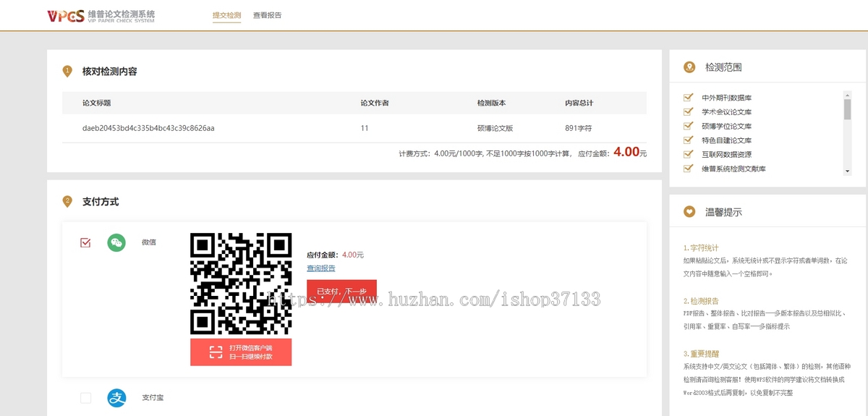868x416 pixels.
Task: Click the 检测范围 list scrollbar thumb
Action: 847,109
